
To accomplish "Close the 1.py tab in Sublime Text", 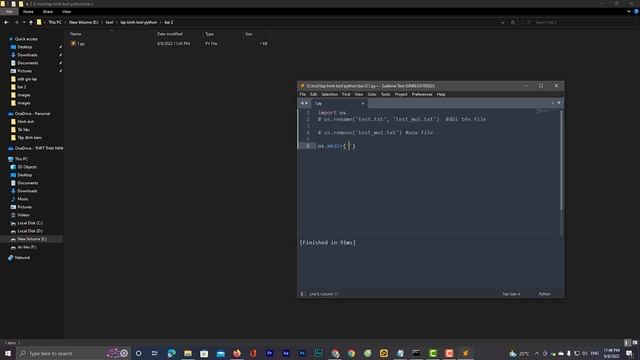I will click(362, 104).
